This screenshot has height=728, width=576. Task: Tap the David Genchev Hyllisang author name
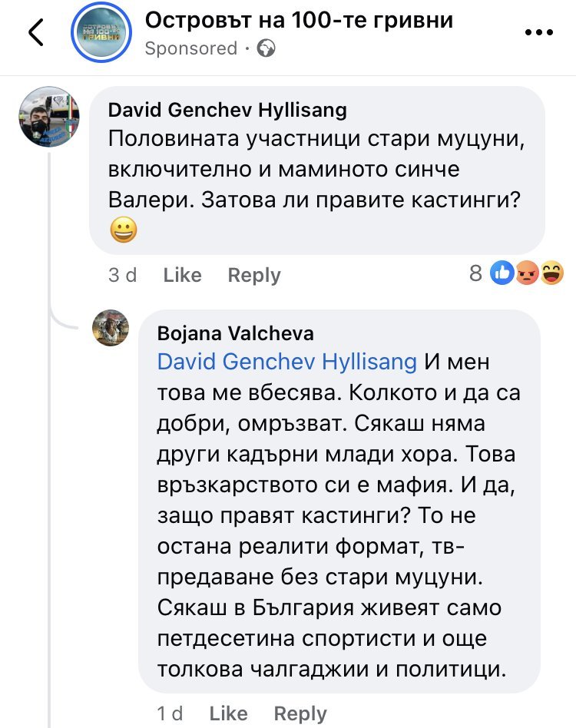227,110
